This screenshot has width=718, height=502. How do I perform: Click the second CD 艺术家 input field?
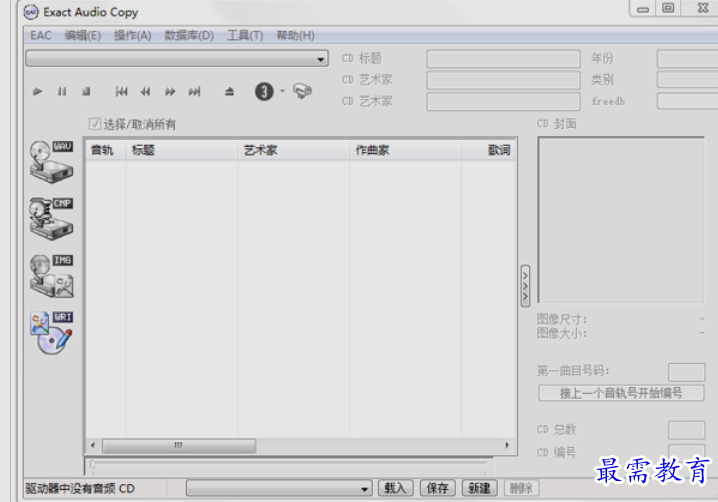[x=503, y=102]
